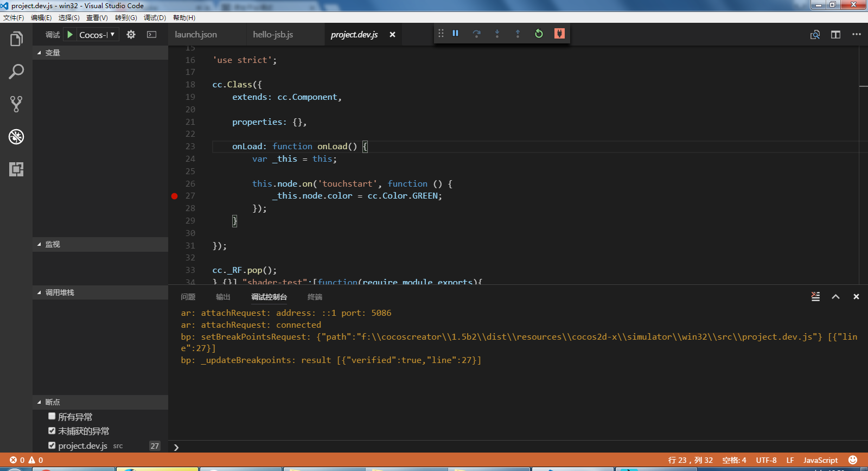Open the 查看(V) menu
The height and width of the screenshot is (471, 868).
pyautogui.click(x=97, y=18)
